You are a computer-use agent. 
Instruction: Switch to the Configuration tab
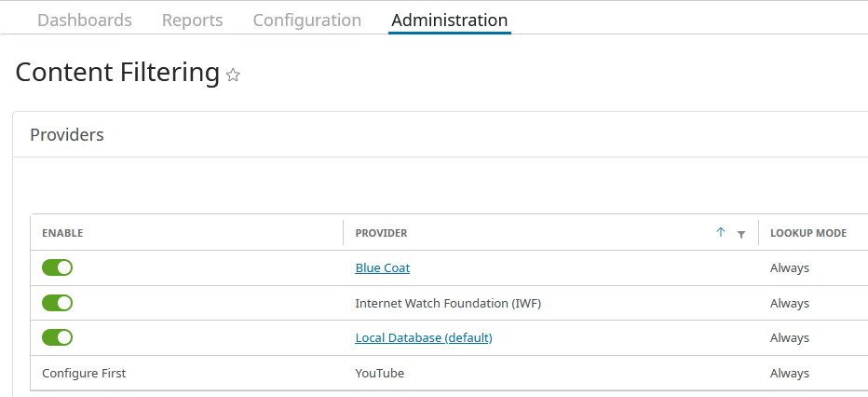point(307,20)
